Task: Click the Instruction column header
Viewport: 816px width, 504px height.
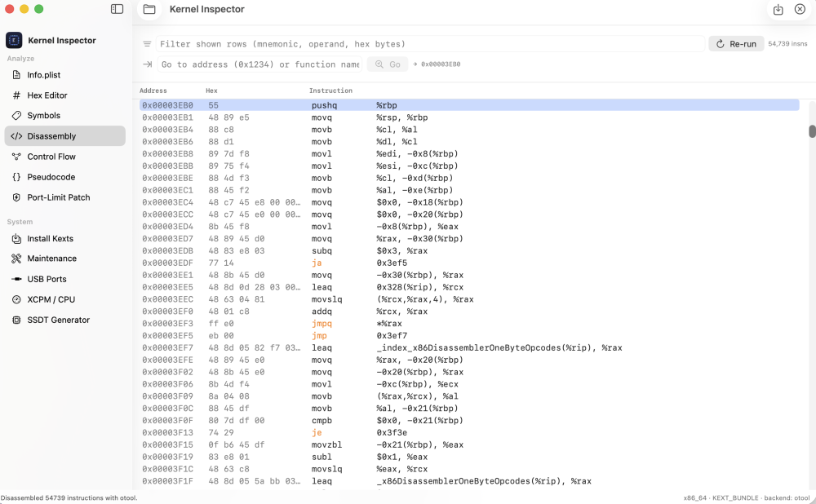Action: point(330,91)
